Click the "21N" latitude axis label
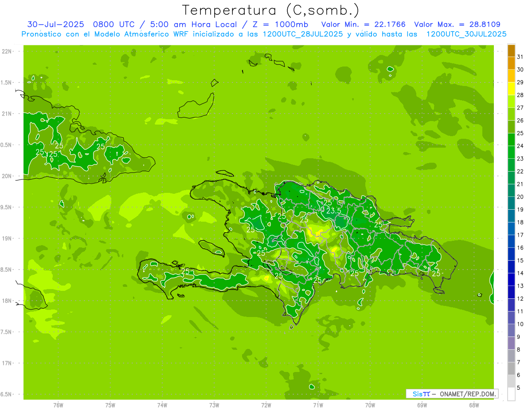 coord(7,114)
